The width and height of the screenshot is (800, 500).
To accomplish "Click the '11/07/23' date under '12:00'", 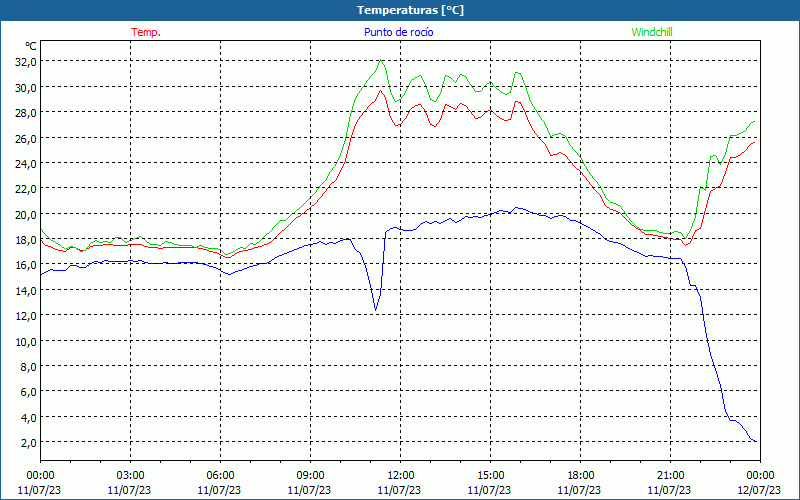I will pyautogui.click(x=399, y=490).
